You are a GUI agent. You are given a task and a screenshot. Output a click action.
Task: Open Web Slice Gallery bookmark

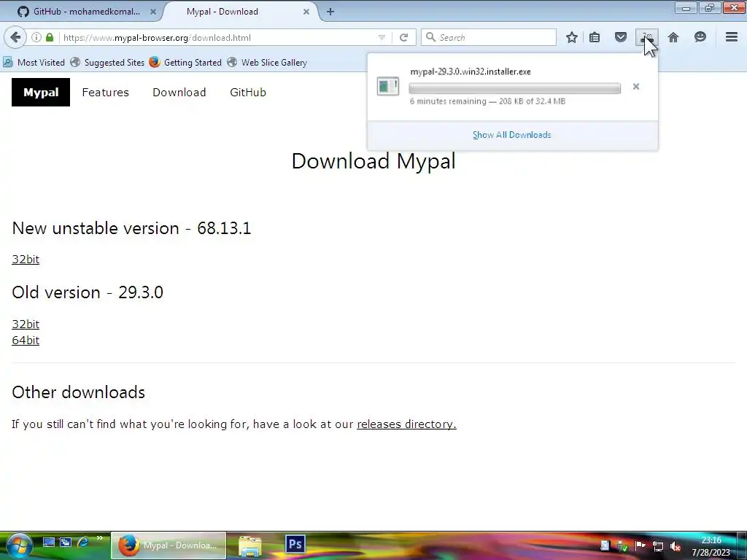(267, 63)
